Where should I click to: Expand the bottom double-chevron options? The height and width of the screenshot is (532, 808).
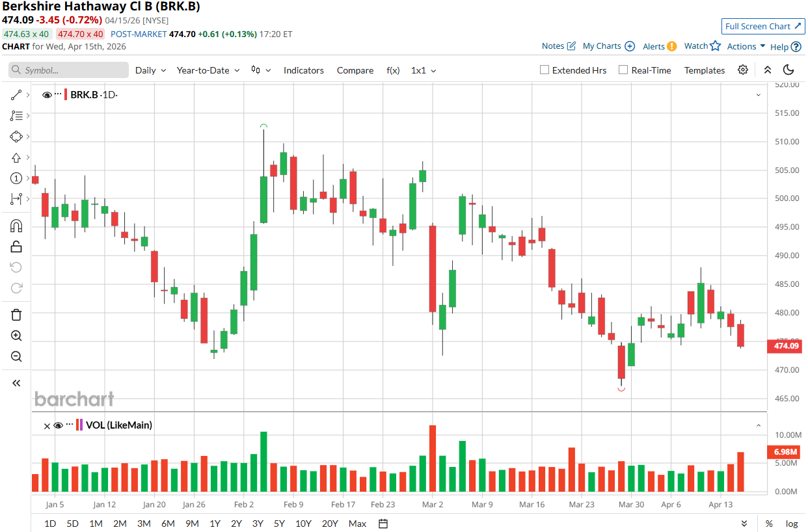pos(744,524)
